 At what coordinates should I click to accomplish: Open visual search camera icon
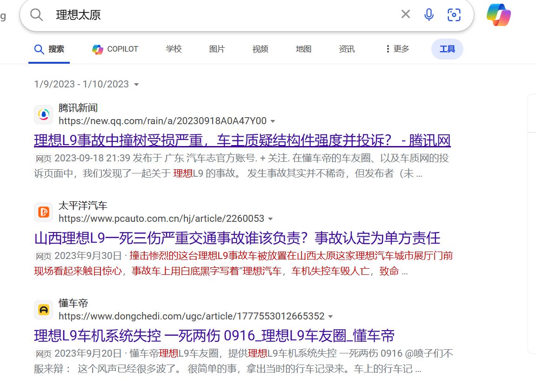tap(454, 15)
